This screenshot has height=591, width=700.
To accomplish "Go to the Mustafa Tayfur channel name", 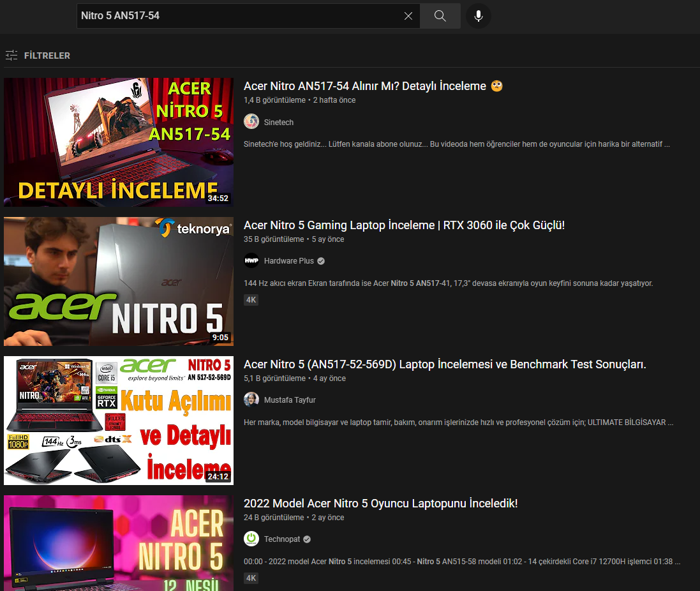I will 290,400.
